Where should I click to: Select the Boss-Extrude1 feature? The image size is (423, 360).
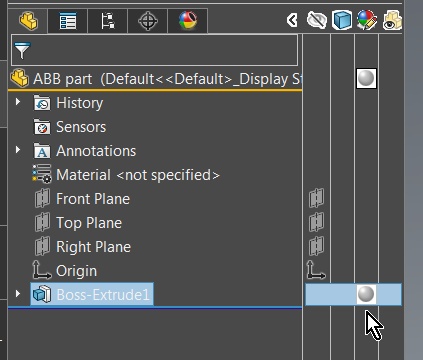pyautogui.click(x=92, y=294)
